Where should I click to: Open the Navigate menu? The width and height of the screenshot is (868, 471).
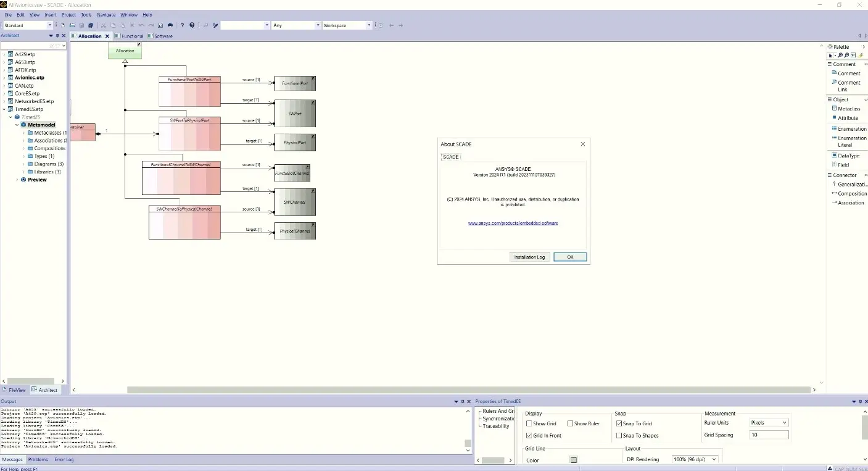[106, 15]
